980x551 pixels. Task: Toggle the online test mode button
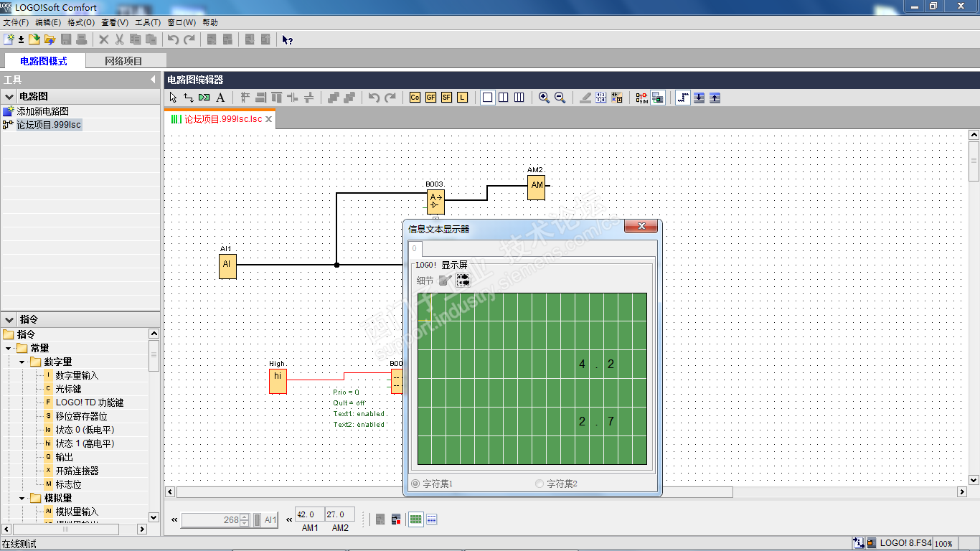[658, 98]
